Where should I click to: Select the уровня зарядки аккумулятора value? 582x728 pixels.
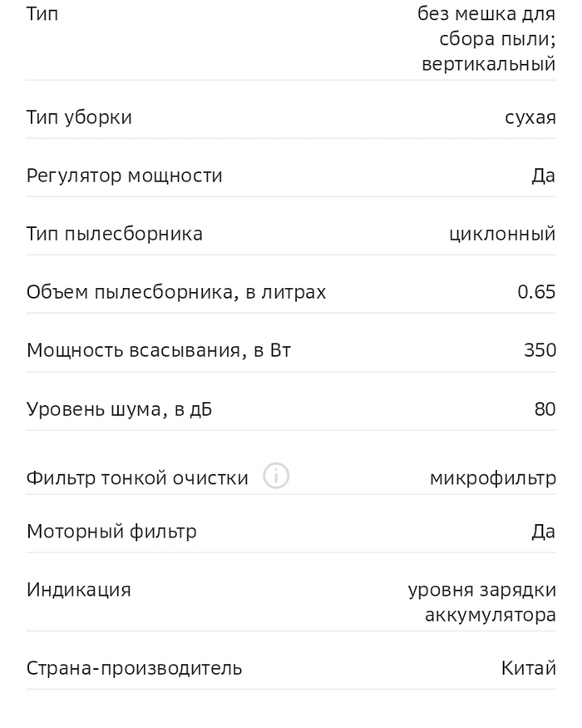click(x=482, y=602)
